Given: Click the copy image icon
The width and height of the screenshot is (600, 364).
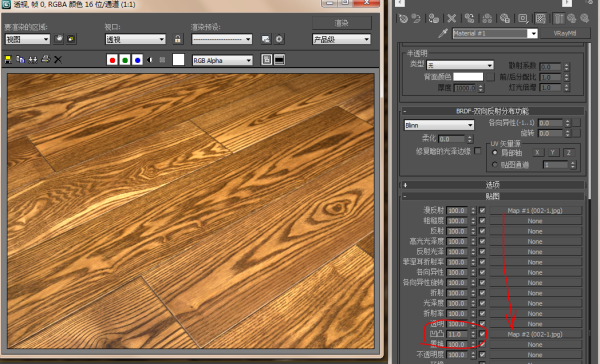Looking at the screenshot, I should coord(20,60).
